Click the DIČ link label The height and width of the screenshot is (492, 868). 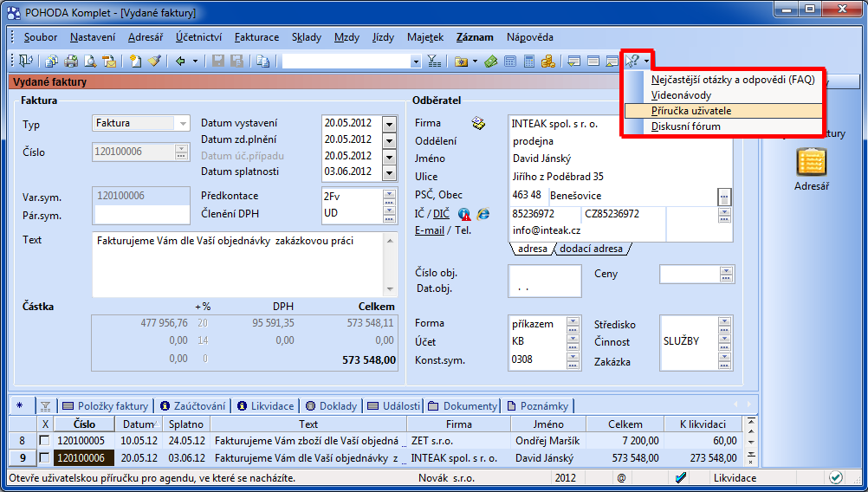[441, 214]
